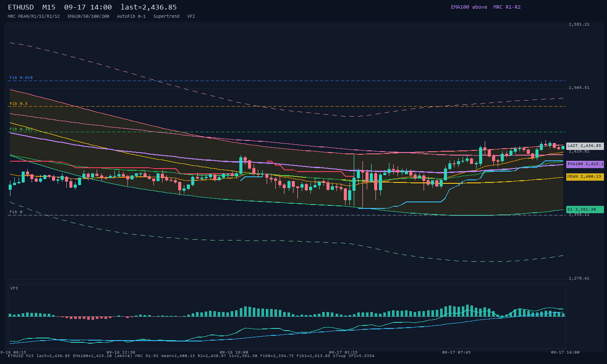The height and width of the screenshot is (364, 607).
Task: Click the Fib 0.5 level label
Action: pyautogui.click(x=19, y=104)
